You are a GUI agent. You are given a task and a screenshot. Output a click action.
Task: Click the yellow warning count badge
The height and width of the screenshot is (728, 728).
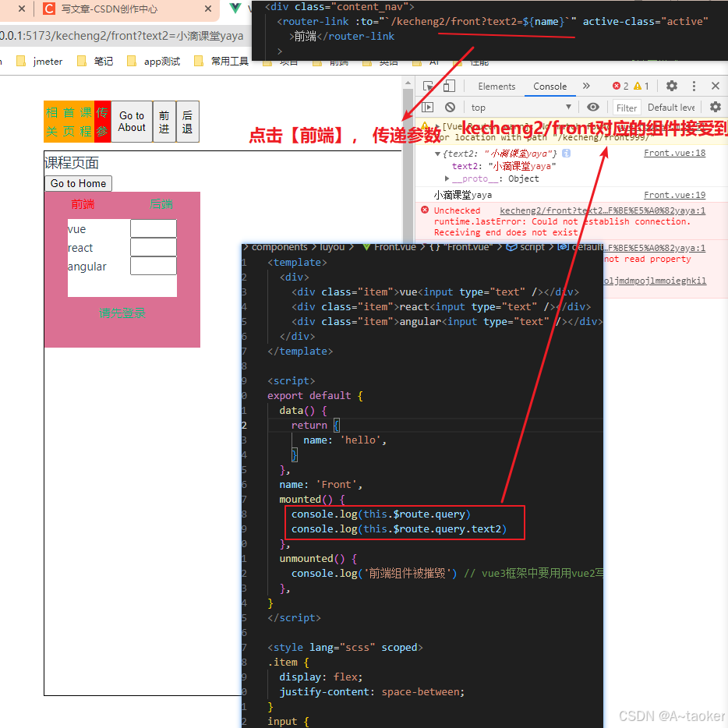pos(641,86)
